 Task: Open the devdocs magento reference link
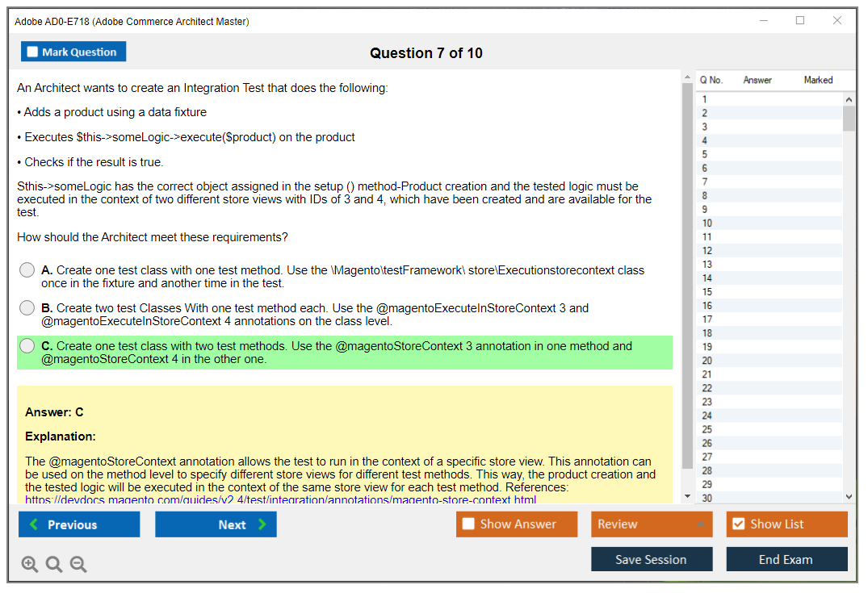point(280,499)
